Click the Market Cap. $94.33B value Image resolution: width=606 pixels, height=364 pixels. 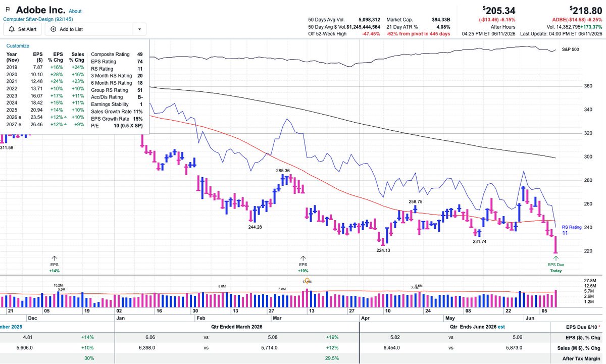(441, 19)
